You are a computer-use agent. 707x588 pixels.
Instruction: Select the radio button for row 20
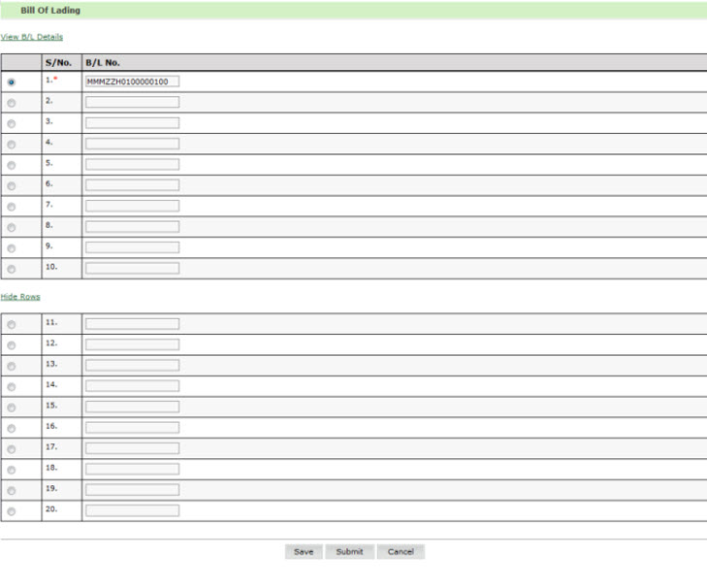click(12, 511)
